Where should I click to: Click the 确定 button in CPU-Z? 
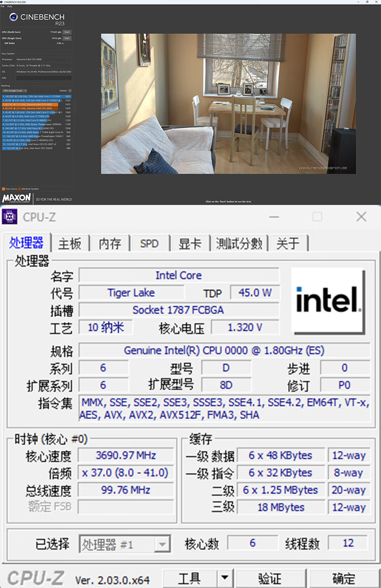[x=344, y=579]
